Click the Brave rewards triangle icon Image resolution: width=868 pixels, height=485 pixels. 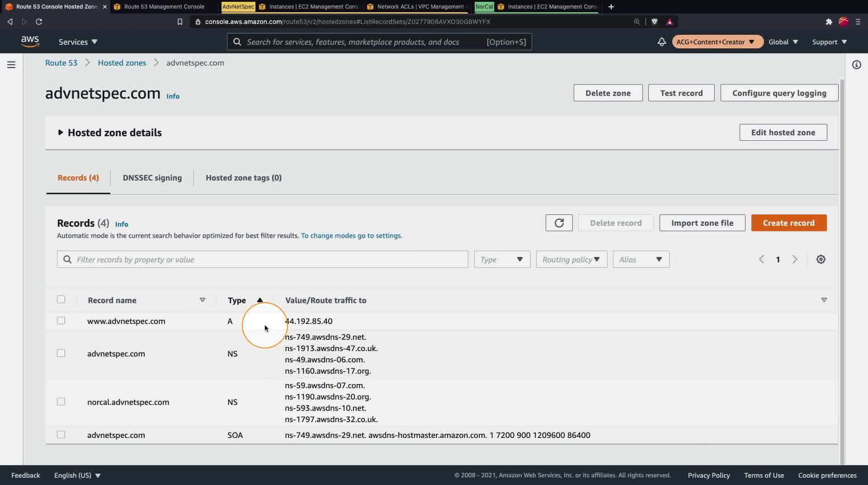(x=670, y=22)
